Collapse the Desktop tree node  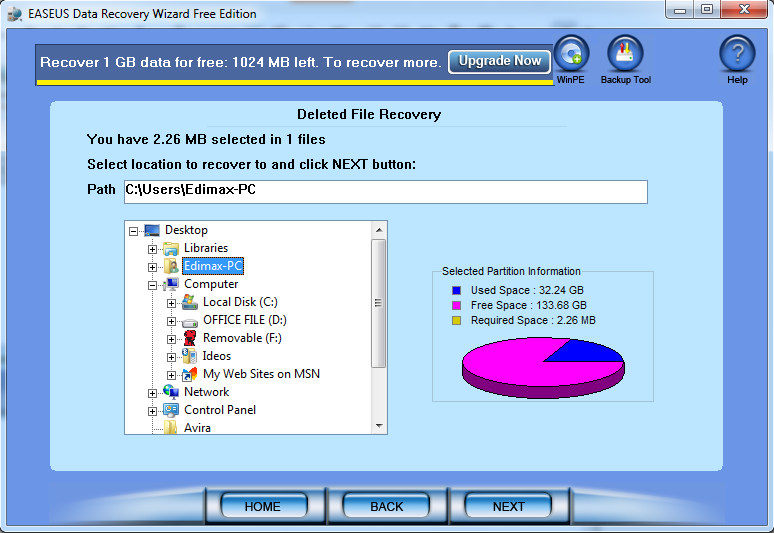pyautogui.click(x=133, y=231)
